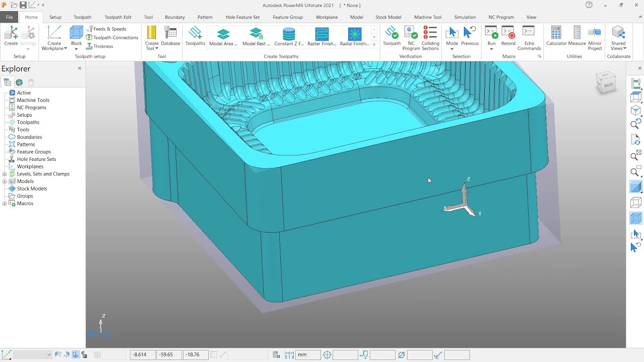Switch to the Simulation tab

tap(465, 17)
